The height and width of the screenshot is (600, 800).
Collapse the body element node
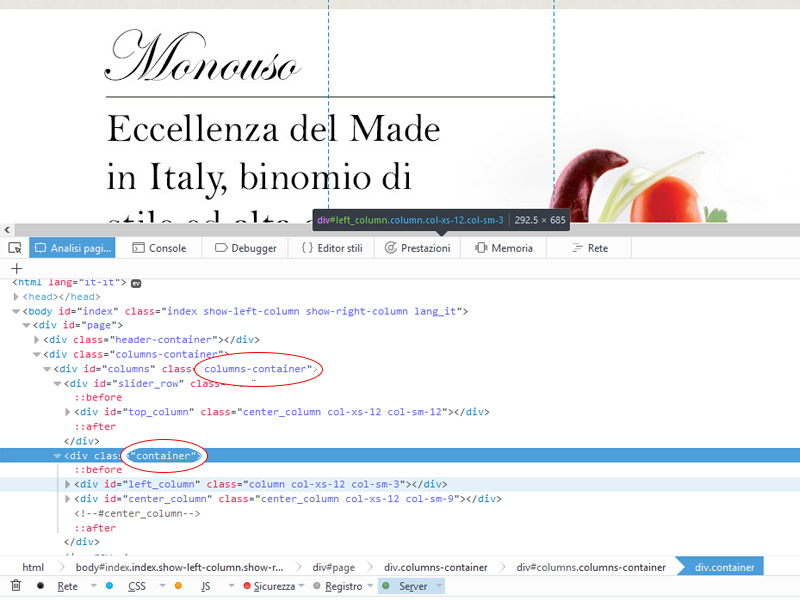click(16, 311)
